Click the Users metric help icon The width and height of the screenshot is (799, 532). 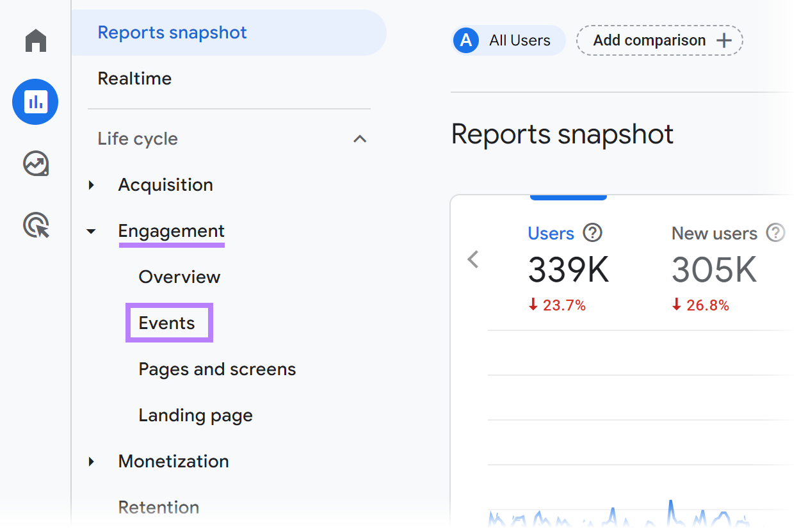tap(592, 233)
